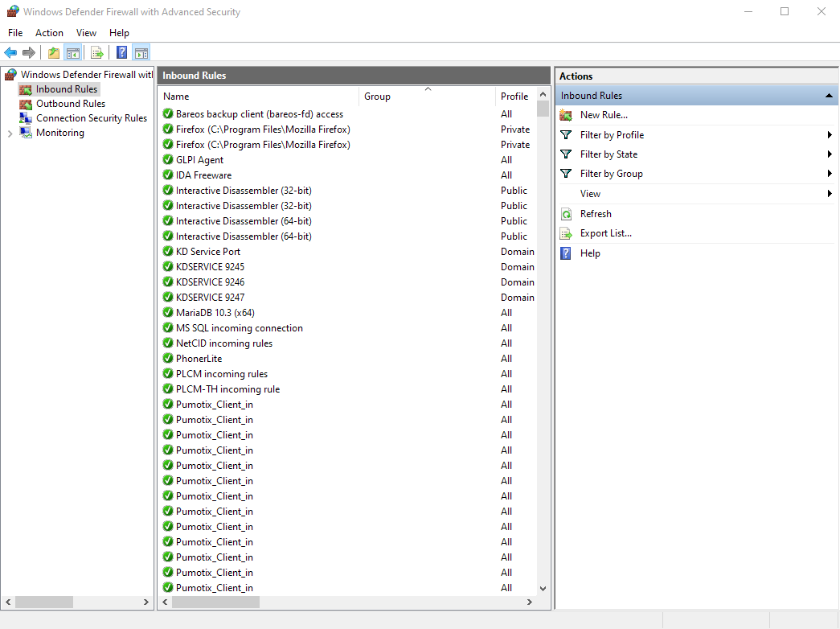
Task: Select the KDSERVICE 9245 rule
Action: pyautogui.click(x=210, y=266)
